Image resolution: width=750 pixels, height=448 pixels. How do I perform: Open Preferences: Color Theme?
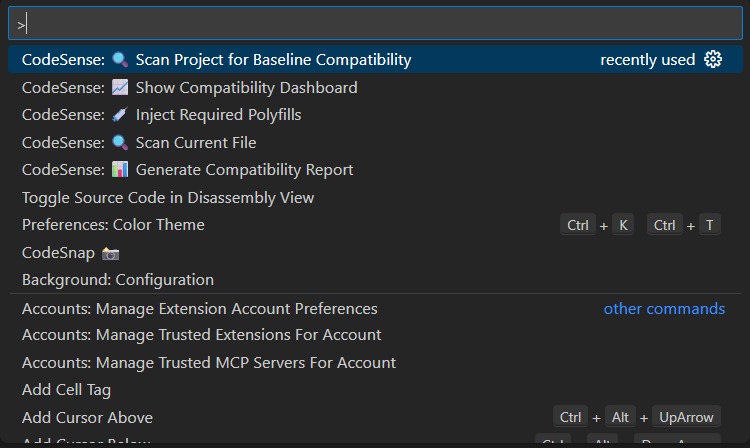(375, 225)
